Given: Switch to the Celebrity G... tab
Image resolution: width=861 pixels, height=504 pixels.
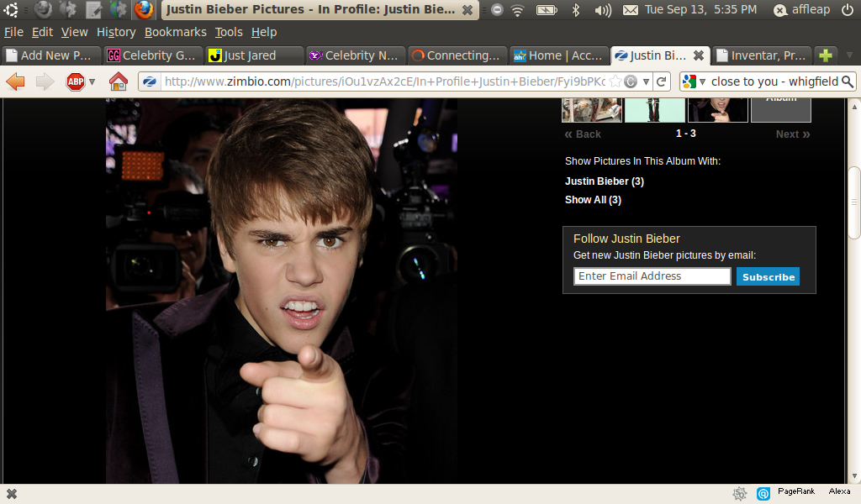Looking at the screenshot, I should click(153, 55).
